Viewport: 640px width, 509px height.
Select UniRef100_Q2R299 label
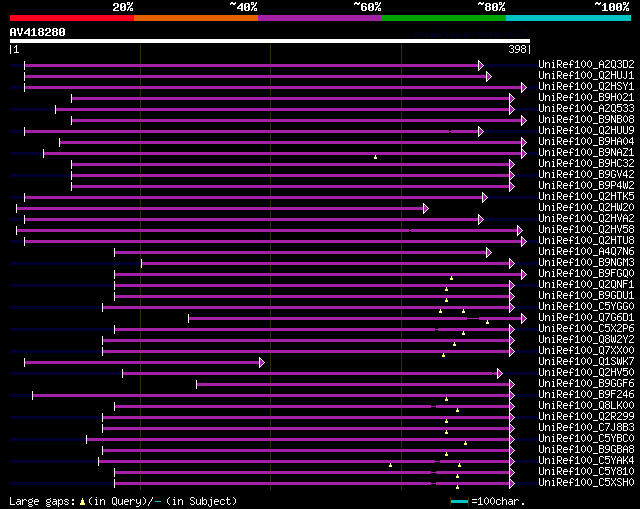[586, 417]
